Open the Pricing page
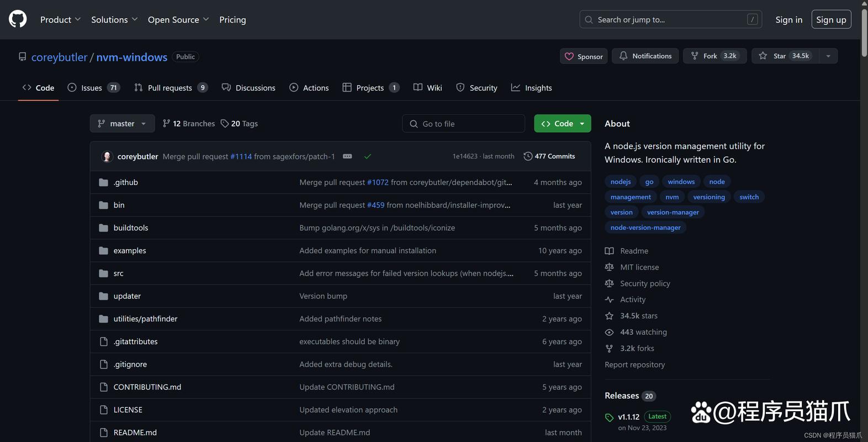Screen dimensions: 868x442 [232, 19]
